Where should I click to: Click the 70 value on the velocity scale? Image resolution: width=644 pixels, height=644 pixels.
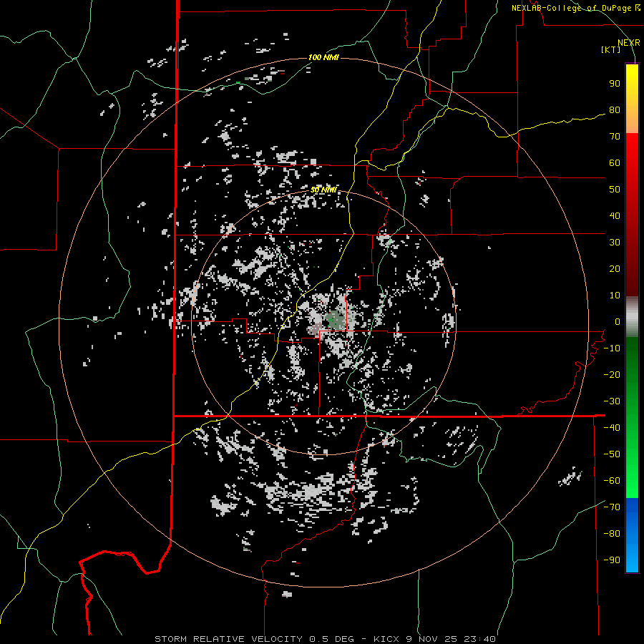coord(615,137)
